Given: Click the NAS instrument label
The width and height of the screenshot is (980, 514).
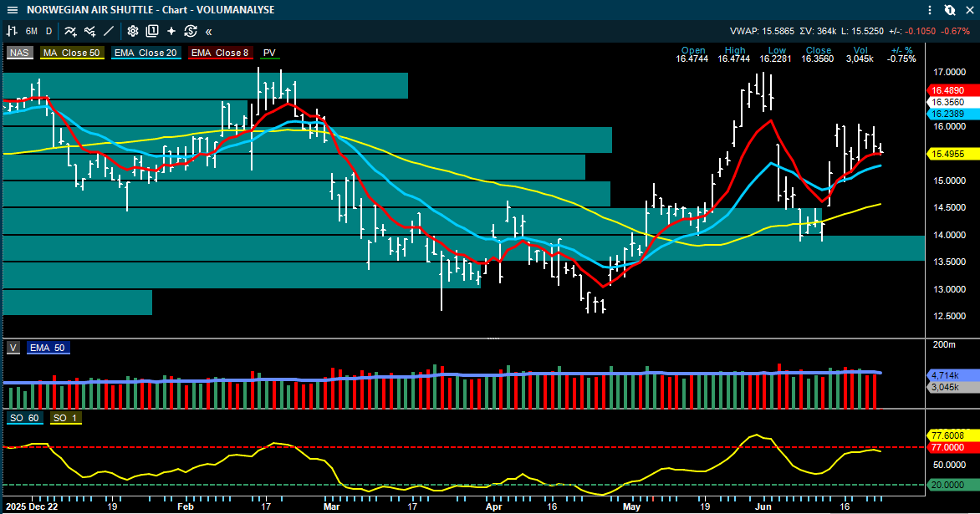Looking at the screenshot, I should 19,53.
